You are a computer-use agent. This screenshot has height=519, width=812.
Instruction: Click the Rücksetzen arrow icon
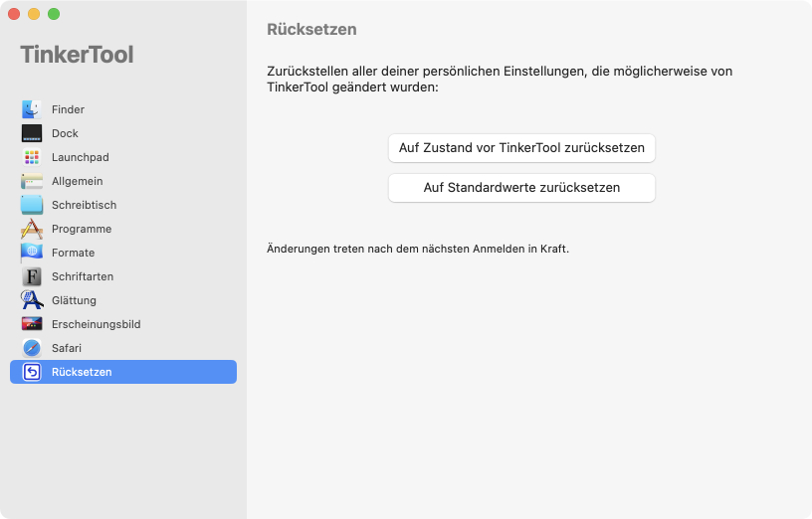pos(32,372)
